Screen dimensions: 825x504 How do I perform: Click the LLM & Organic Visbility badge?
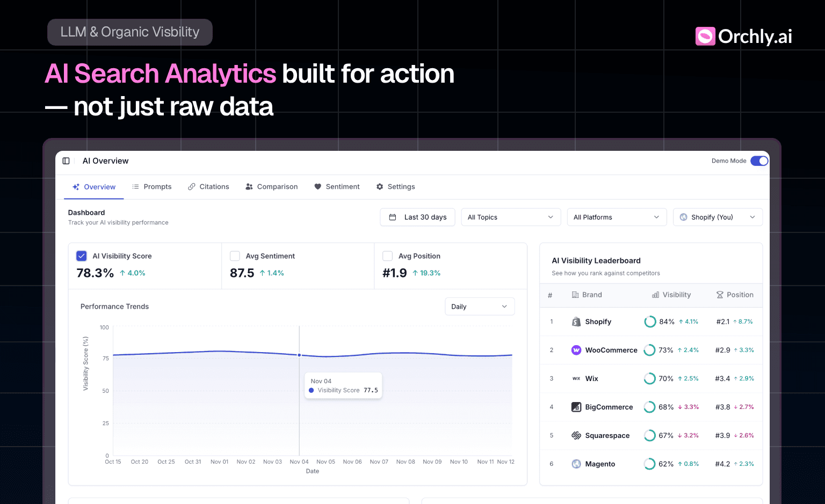coord(129,32)
